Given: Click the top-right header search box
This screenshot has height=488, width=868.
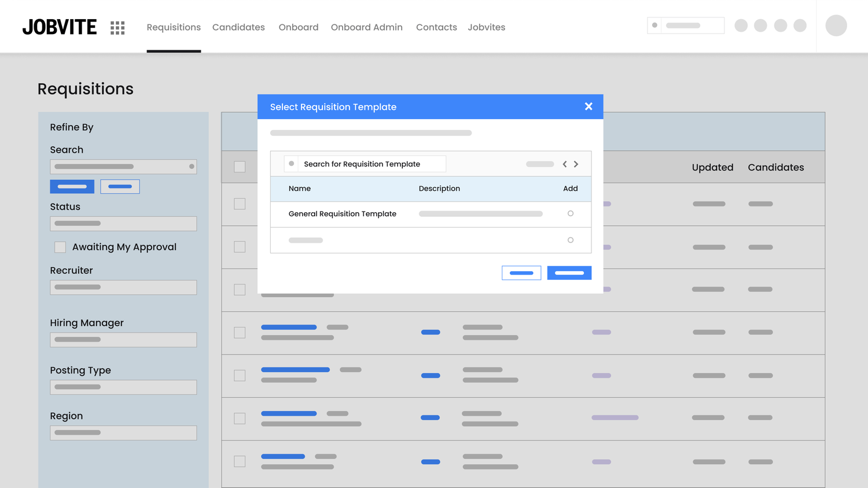Looking at the screenshot, I should (686, 25).
